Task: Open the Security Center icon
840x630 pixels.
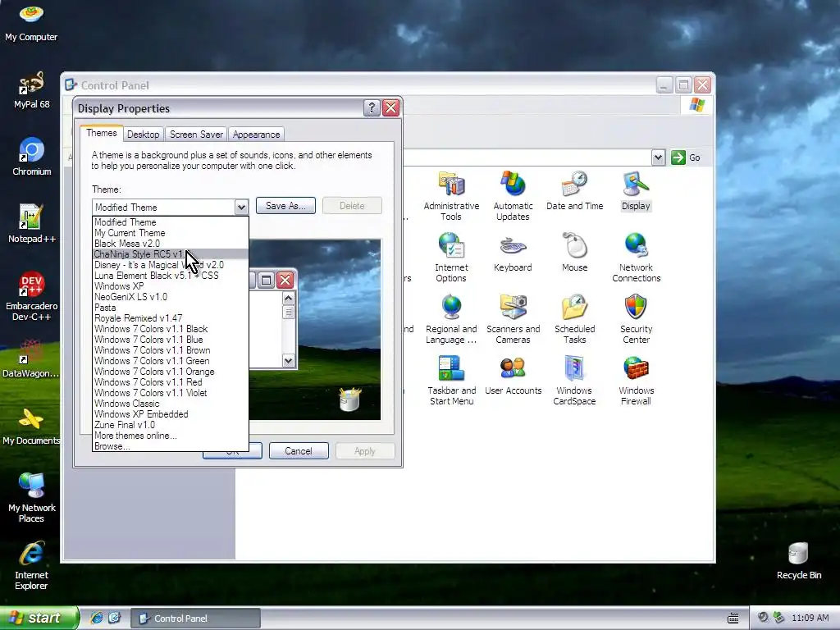Action: (x=636, y=319)
